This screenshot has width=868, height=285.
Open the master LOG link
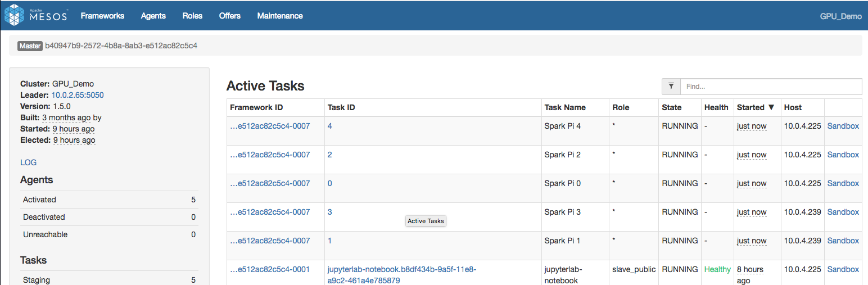(28, 162)
